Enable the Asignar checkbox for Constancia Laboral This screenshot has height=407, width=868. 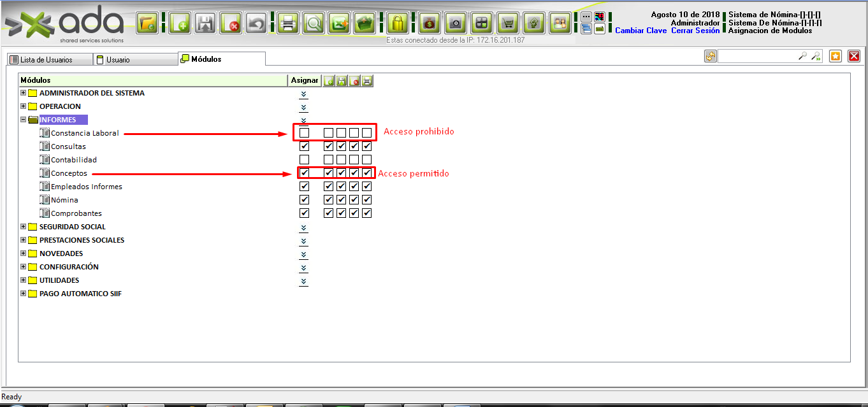pyautogui.click(x=305, y=133)
